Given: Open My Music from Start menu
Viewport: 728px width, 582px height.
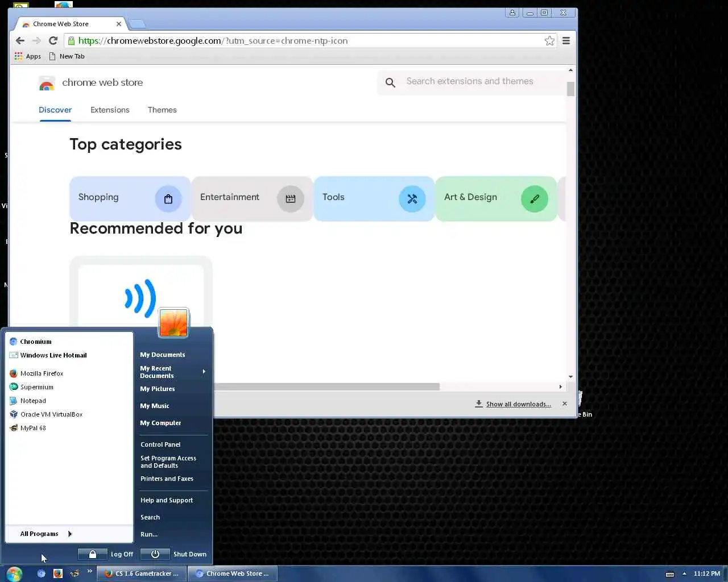Looking at the screenshot, I should click(x=155, y=406).
